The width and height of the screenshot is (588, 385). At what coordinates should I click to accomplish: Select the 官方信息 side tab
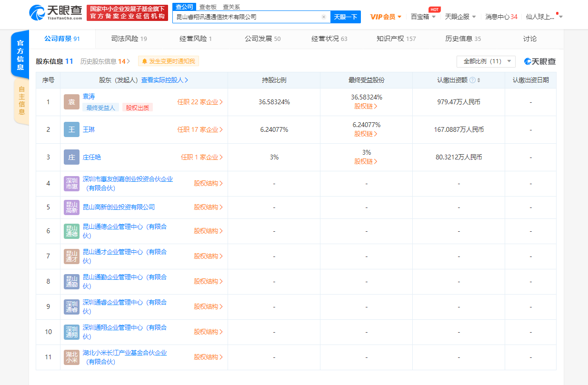pyautogui.click(x=20, y=55)
